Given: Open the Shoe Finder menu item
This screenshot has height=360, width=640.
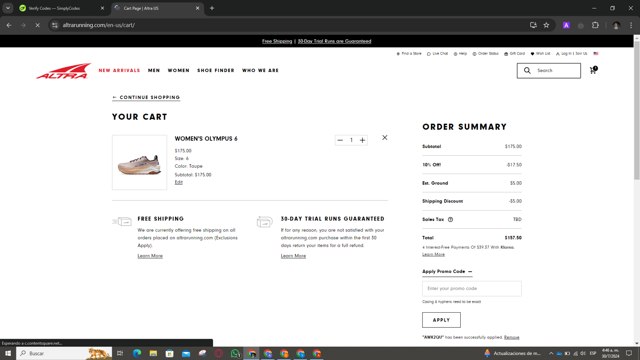Looking at the screenshot, I should tap(216, 70).
